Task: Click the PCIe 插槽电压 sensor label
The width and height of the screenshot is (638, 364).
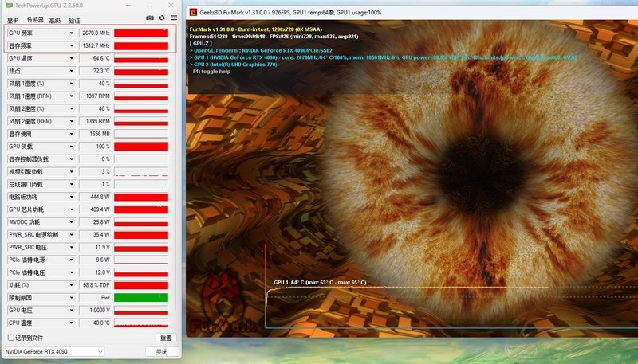Action: [x=27, y=272]
